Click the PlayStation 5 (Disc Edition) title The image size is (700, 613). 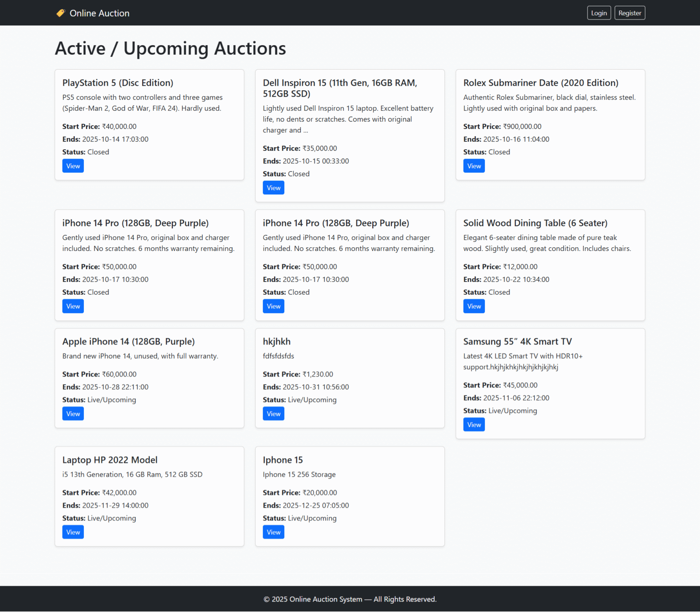point(118,83)
